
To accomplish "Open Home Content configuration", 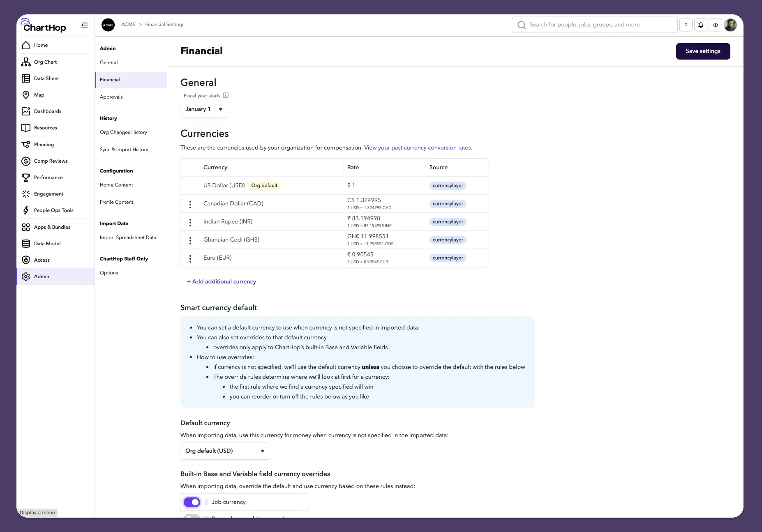I will (116, 185).
